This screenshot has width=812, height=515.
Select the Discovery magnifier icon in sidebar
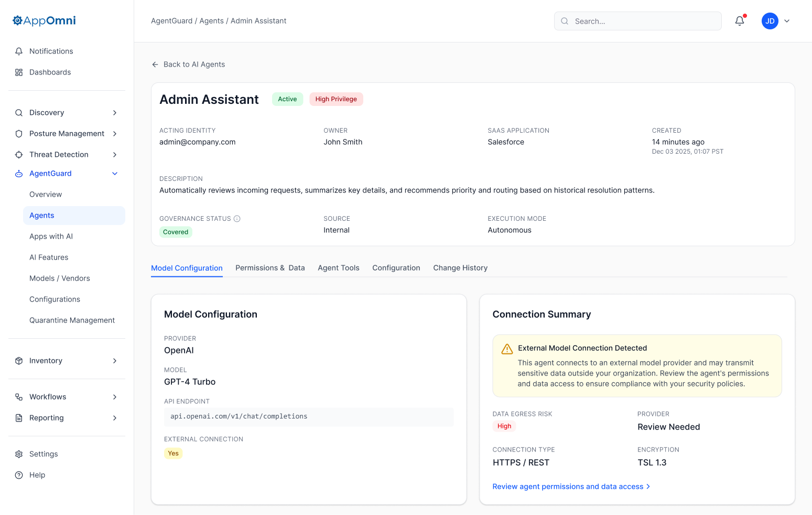(x=19, y=112)
